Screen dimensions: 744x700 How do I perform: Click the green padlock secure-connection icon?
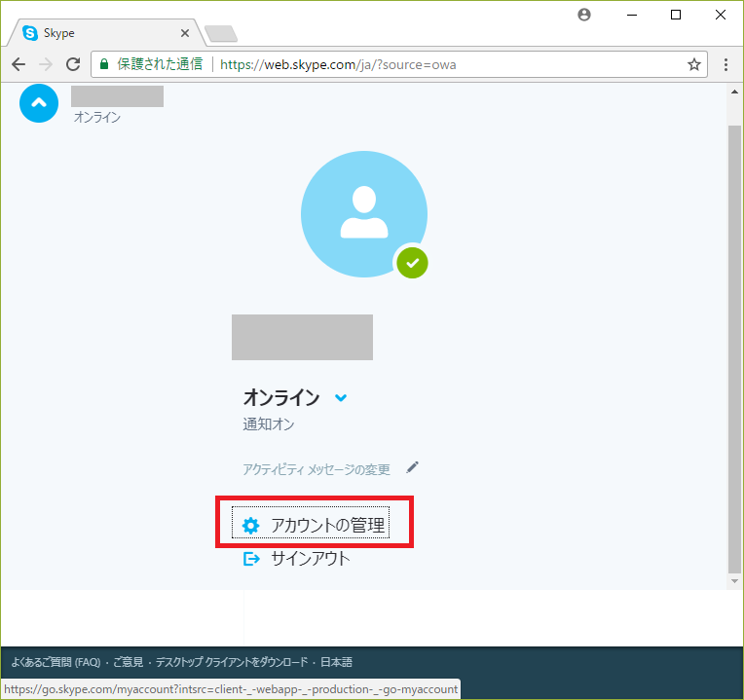[104, 64]
